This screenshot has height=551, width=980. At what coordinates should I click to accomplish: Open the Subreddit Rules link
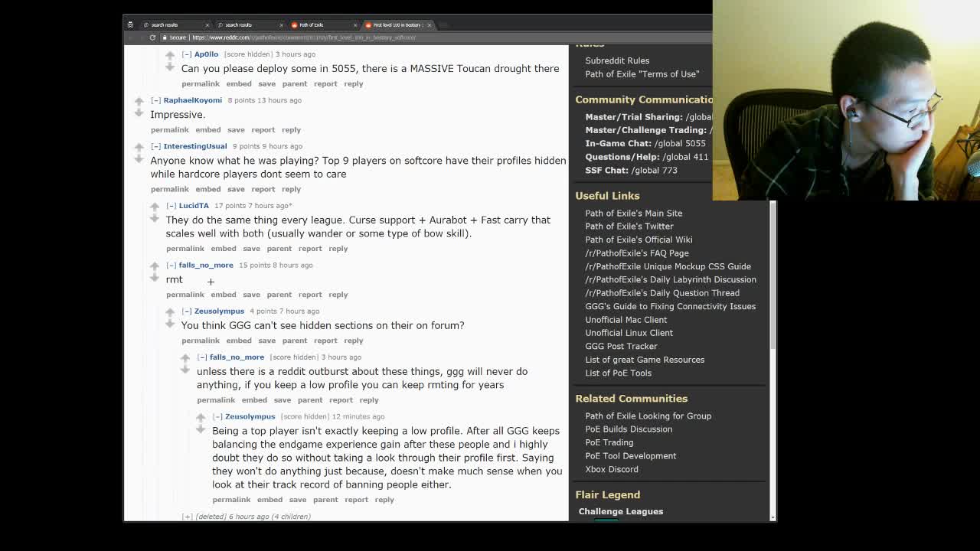(617, 60)
